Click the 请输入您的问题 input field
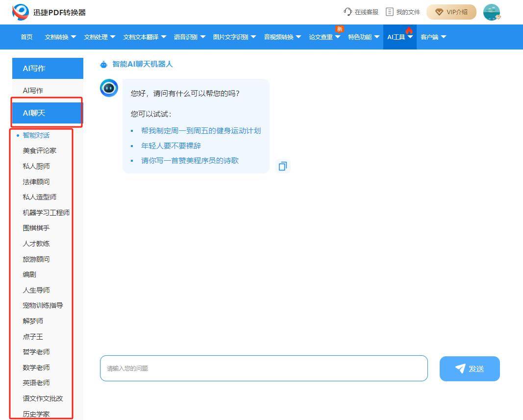This screenshot has height=420, width=523. pos(264,369)
